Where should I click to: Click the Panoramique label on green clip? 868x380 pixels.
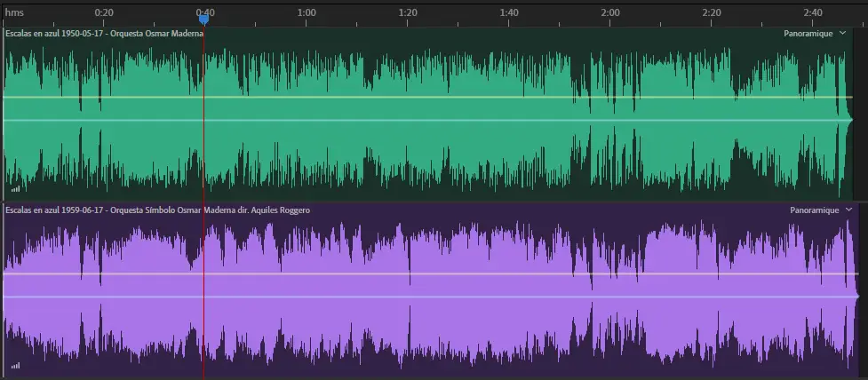click(x=808, y=33)
